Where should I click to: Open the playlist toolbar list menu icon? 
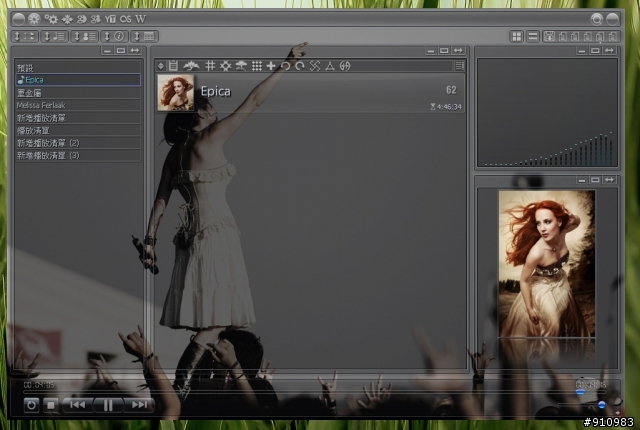click(x=459, y=66)
